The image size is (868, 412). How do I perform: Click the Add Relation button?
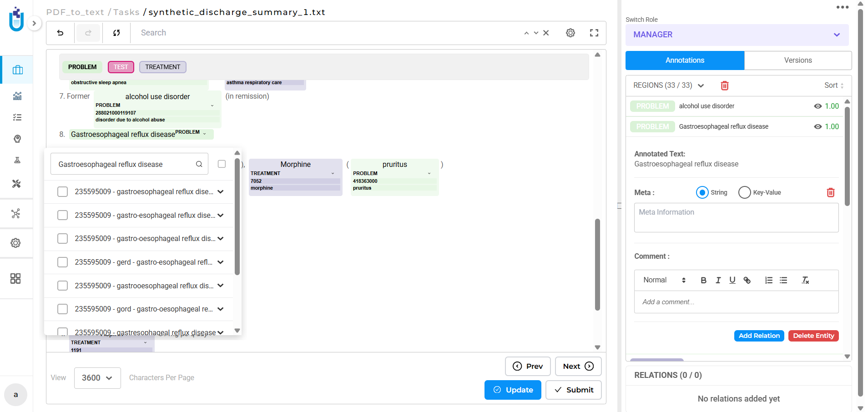tap(759, 336)
